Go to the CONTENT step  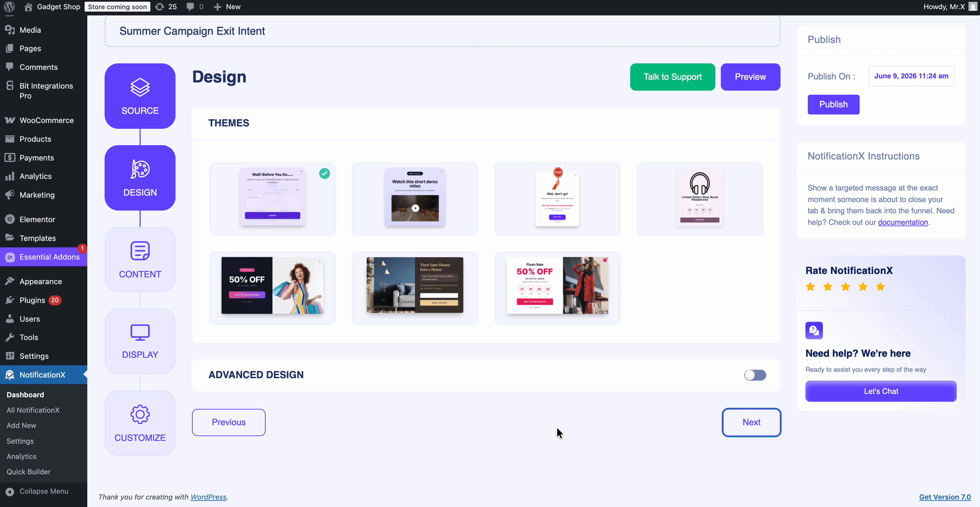(x=140, y=259)
